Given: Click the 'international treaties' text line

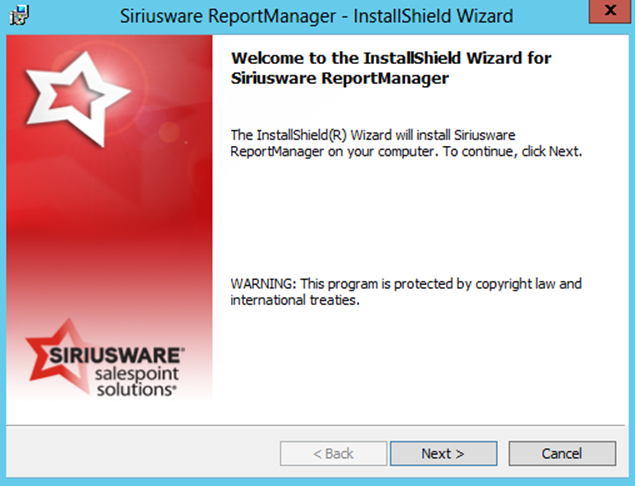Looking at the screenshot, I should [x=294, y=300].
